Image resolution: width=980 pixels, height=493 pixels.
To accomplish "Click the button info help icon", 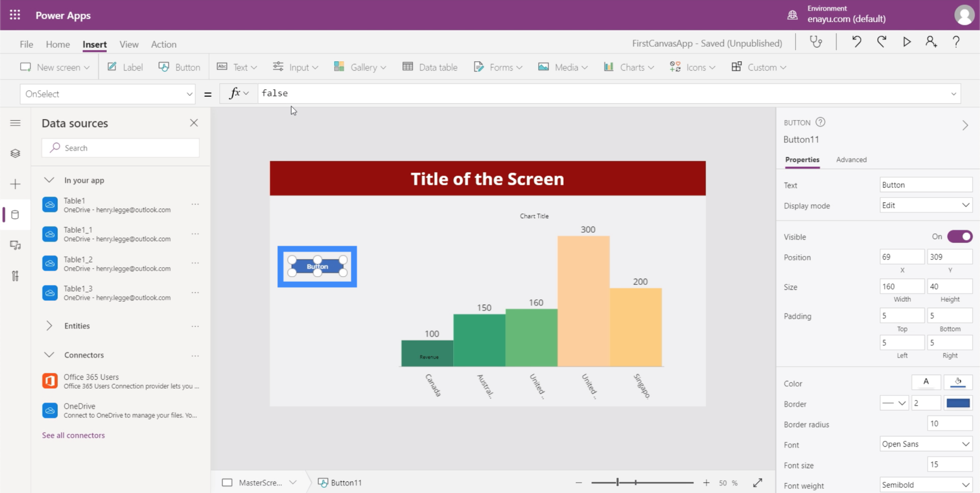I will [x=820, y=122].
